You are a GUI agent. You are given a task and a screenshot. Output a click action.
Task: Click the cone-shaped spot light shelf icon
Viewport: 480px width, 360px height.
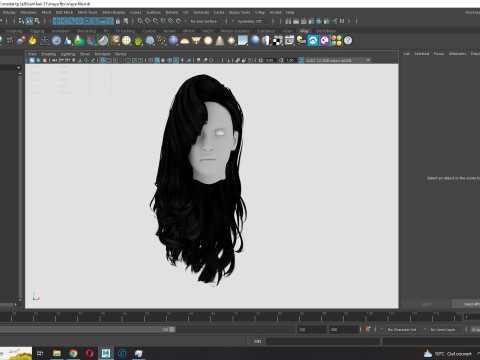[x=220, y=41]
